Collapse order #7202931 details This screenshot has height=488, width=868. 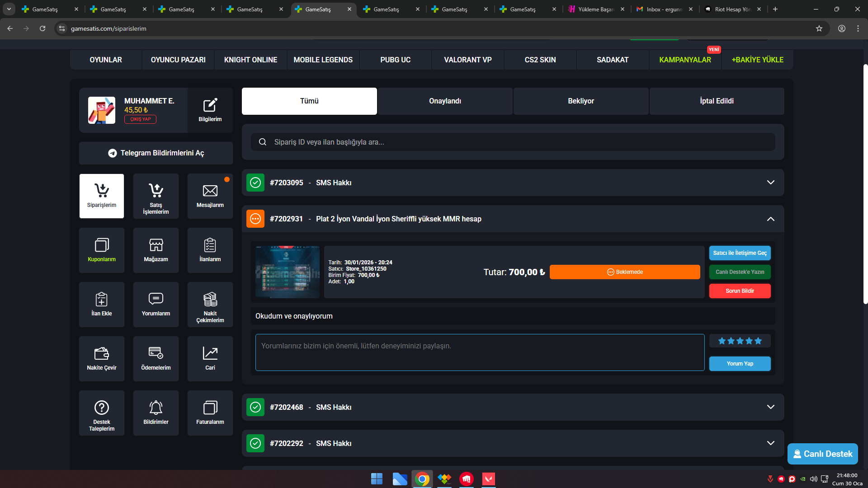click(771, 219)
